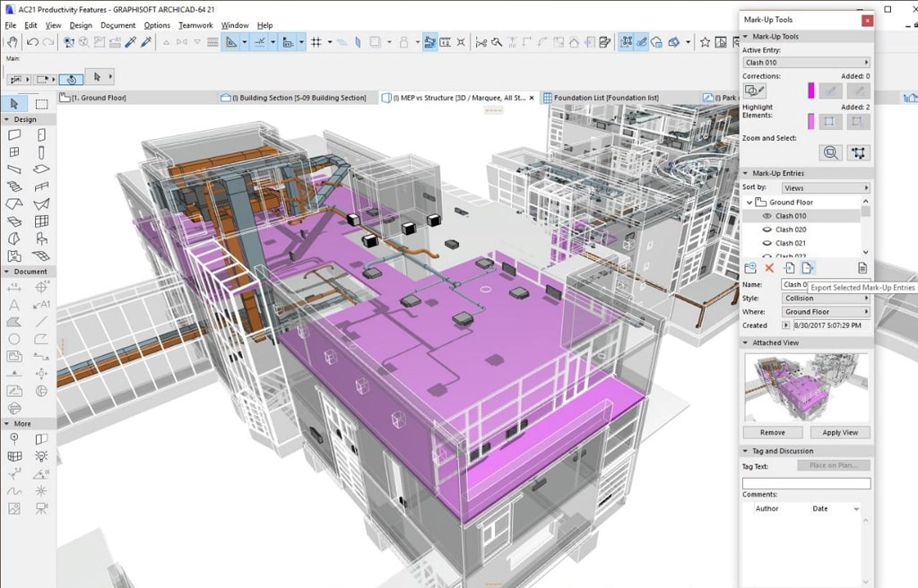The image size is (918, 588).
Task: Pick the Eyedropper (pick up parameters) tool
Action: point(131,42)
